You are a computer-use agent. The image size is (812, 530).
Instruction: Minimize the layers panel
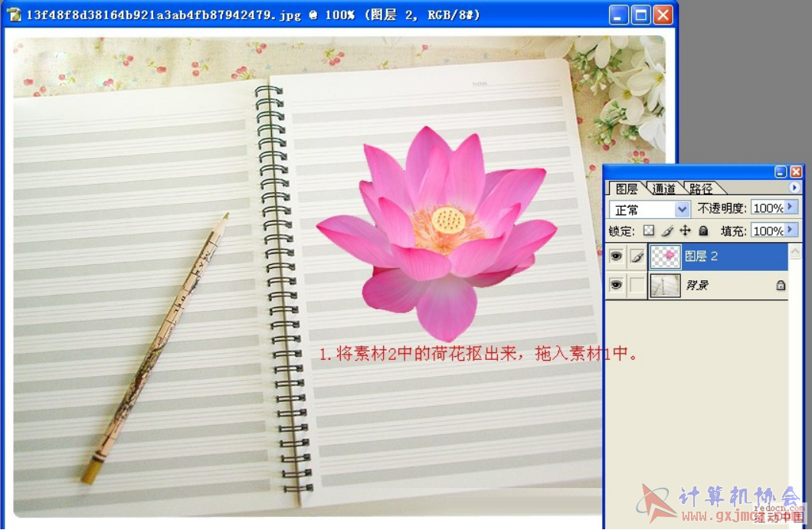pyautogui.click(x=781, y=172)
